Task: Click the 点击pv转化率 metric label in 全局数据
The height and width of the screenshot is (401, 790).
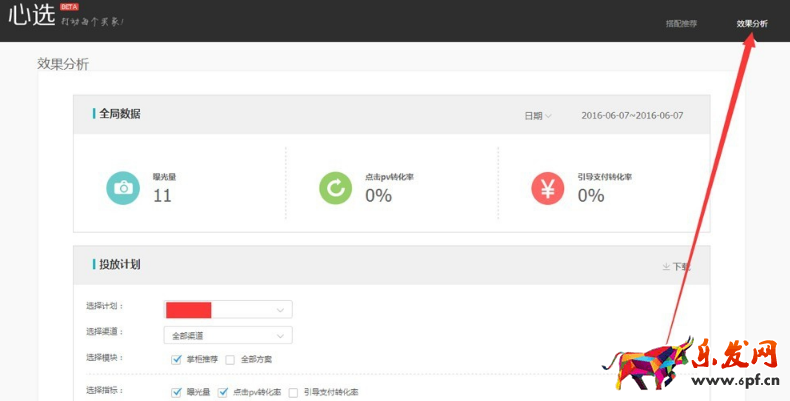Action: coord(389,177)
